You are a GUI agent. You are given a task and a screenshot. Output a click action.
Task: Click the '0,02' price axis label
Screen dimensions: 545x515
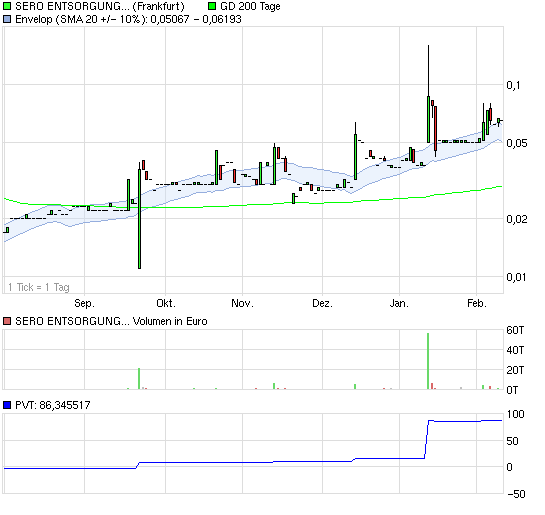pyautogui.click(x=516, y=219)
